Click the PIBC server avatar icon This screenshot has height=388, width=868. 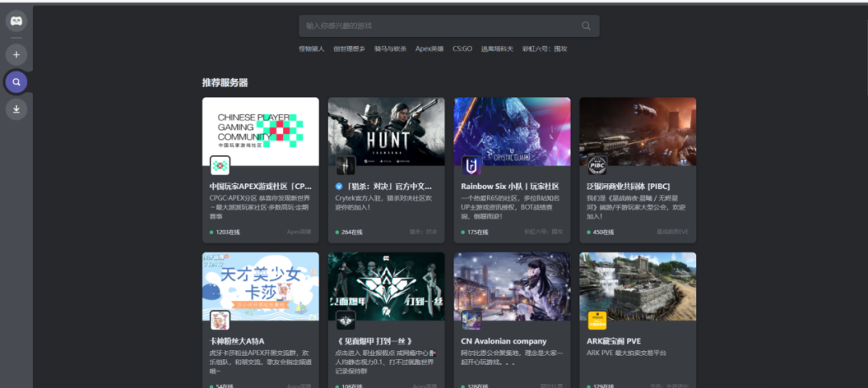597,165
